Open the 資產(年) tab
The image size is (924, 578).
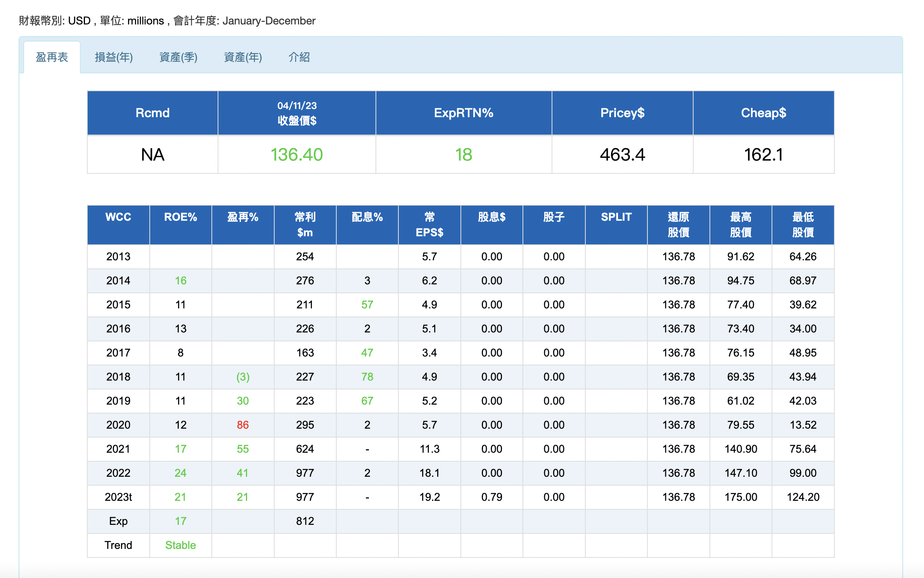[x=243, y=57]
